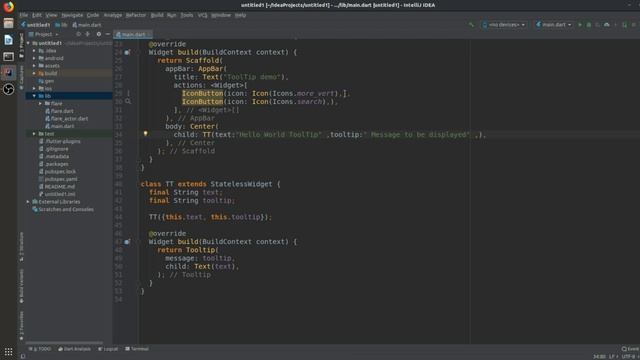The height and width of the screenshot is (360, 640).
Task: Select README.md file
Action: click(57, 187)
